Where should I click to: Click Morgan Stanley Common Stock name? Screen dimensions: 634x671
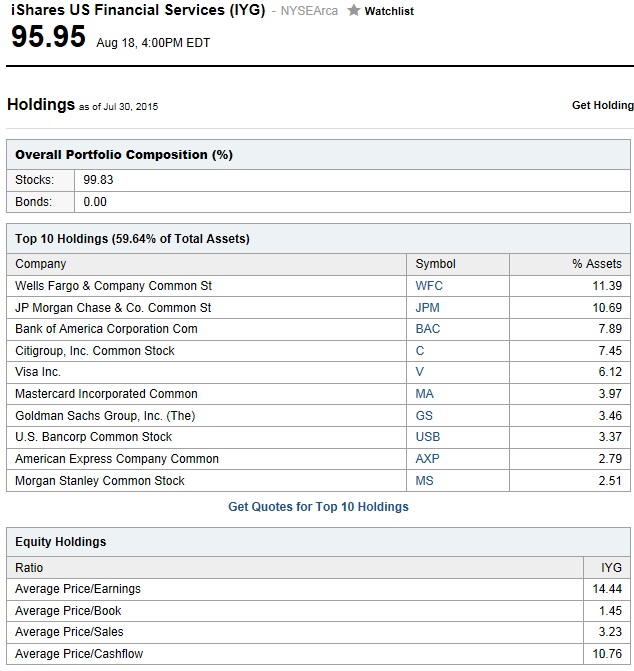[x=100, y=481]
